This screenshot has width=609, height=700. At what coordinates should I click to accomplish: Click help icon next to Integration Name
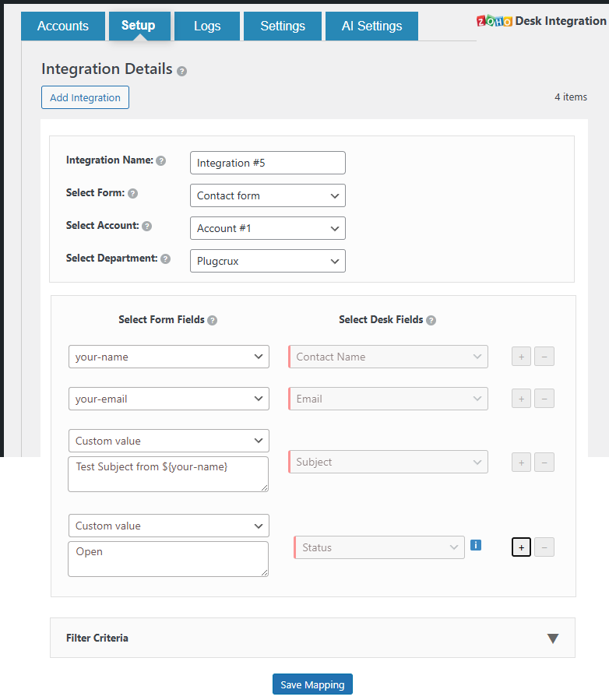161,161
